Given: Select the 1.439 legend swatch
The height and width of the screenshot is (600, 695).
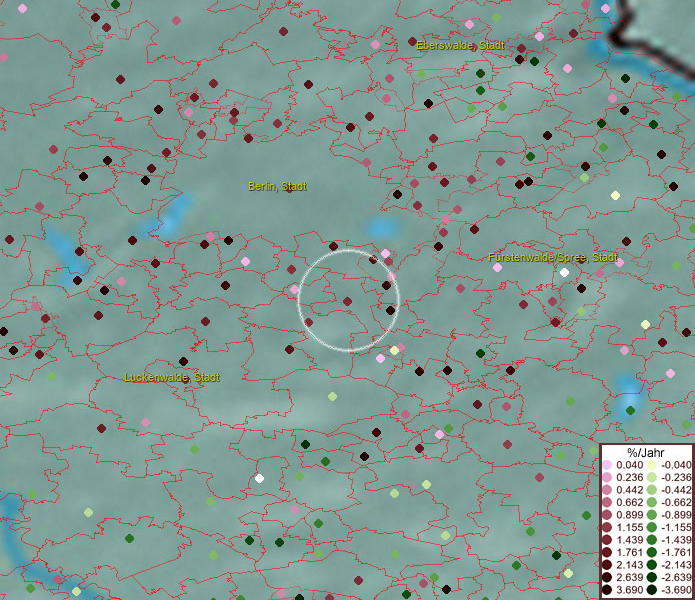Looking at the screenshot, I should [607, 540].
